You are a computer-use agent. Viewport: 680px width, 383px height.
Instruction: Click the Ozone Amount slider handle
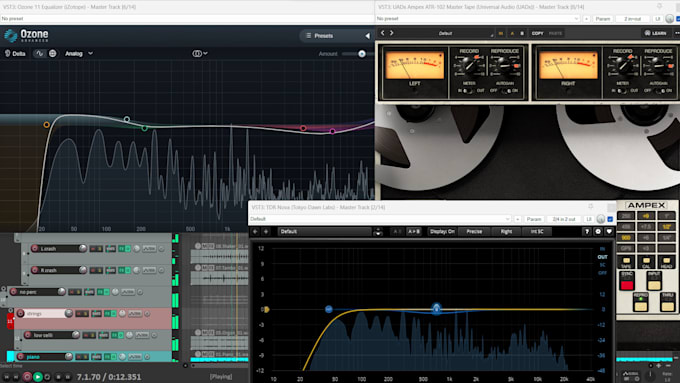tap(362, 54)
